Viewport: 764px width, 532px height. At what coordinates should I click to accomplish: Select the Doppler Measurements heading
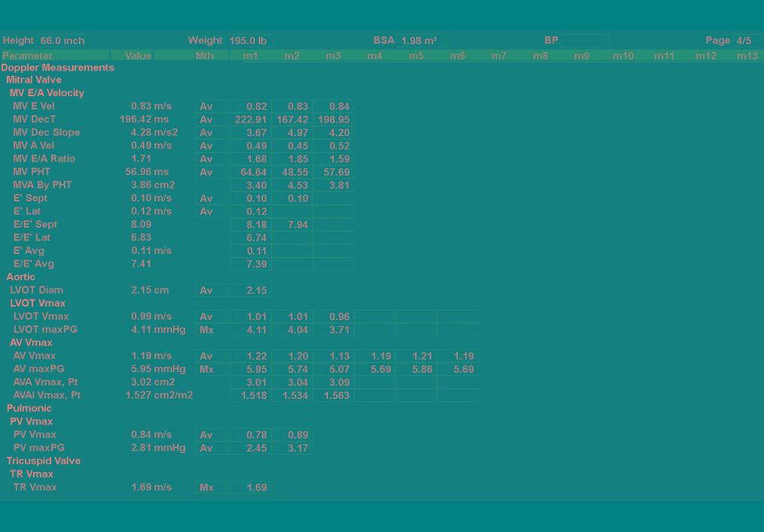[58, 68]
